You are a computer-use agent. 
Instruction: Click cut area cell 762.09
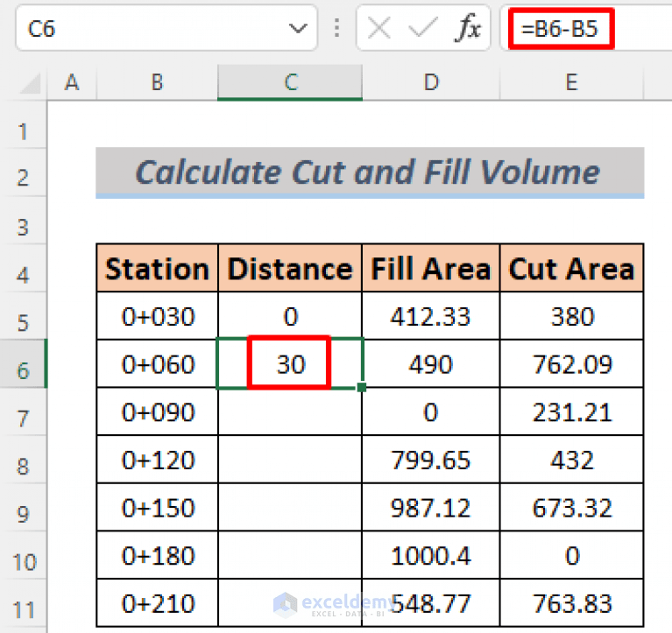572,364
